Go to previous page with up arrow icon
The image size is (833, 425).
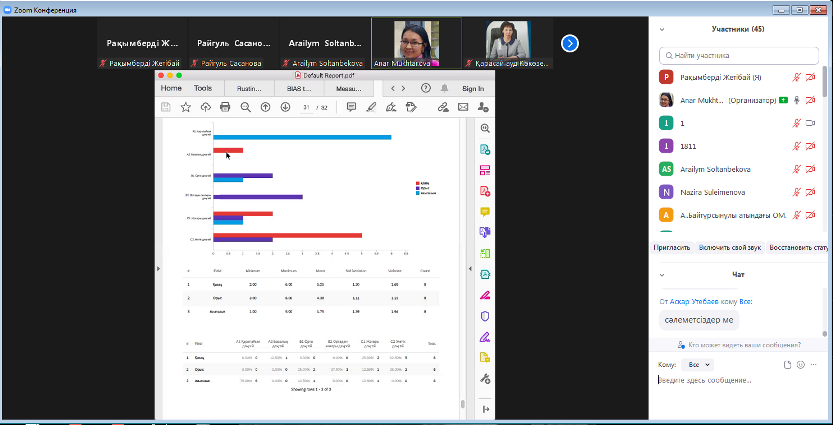tap(266, 107)
